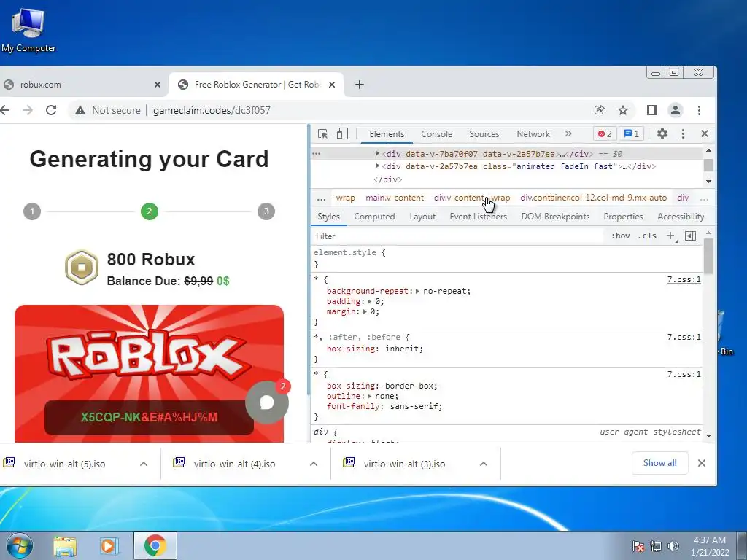Close the downloads bar
Viewport: 747px width, 560px height.
pos(702,463)
